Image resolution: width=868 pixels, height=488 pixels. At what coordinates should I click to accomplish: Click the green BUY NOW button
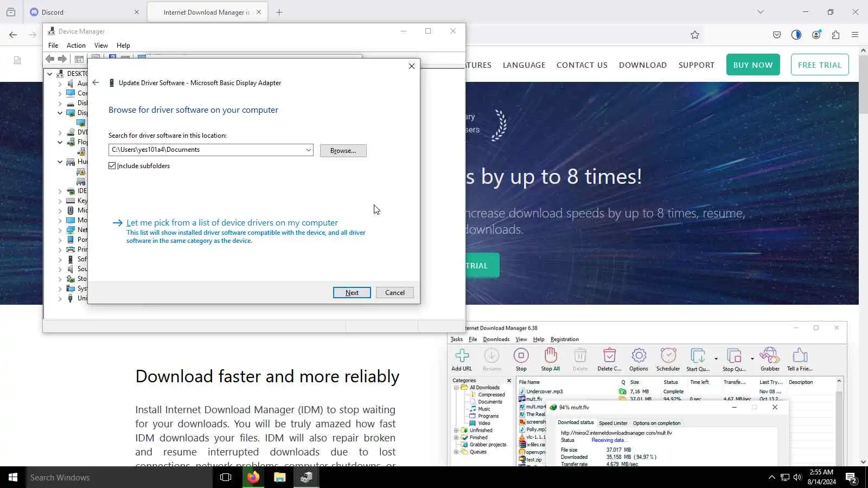(x=753, y=65)
